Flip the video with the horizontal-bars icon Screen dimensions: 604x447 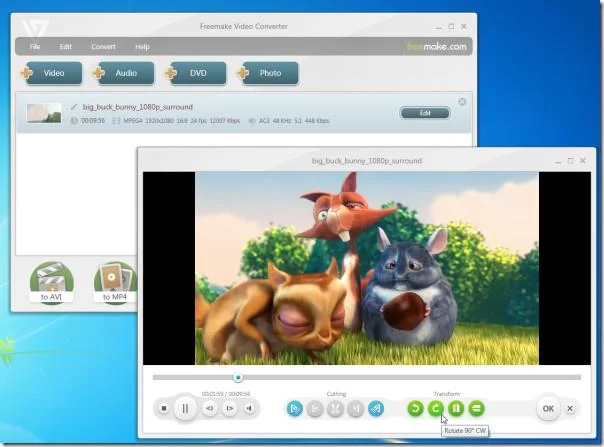pyautogui.click(x=476, y=408)
